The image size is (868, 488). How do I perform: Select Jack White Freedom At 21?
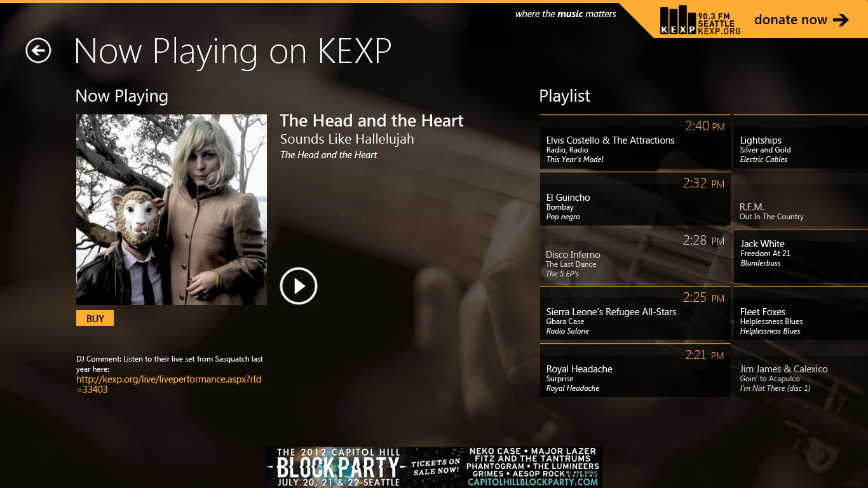click(x=801, y=256)
